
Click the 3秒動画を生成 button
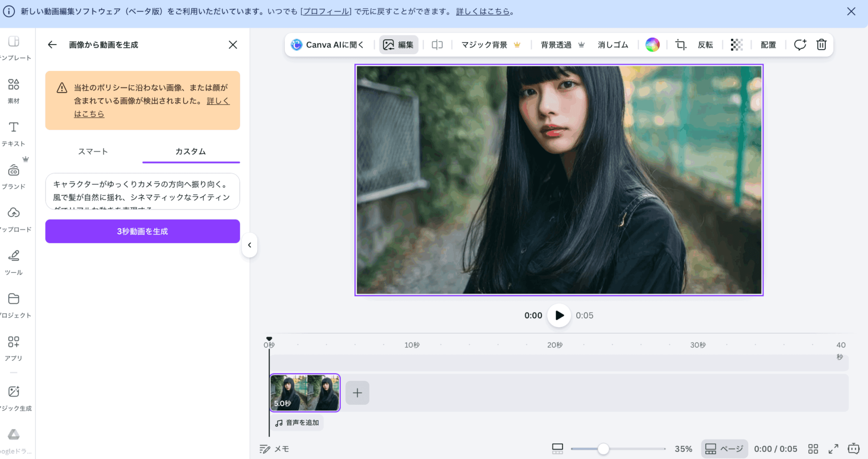pyautogui.click(x=142, y=231)
